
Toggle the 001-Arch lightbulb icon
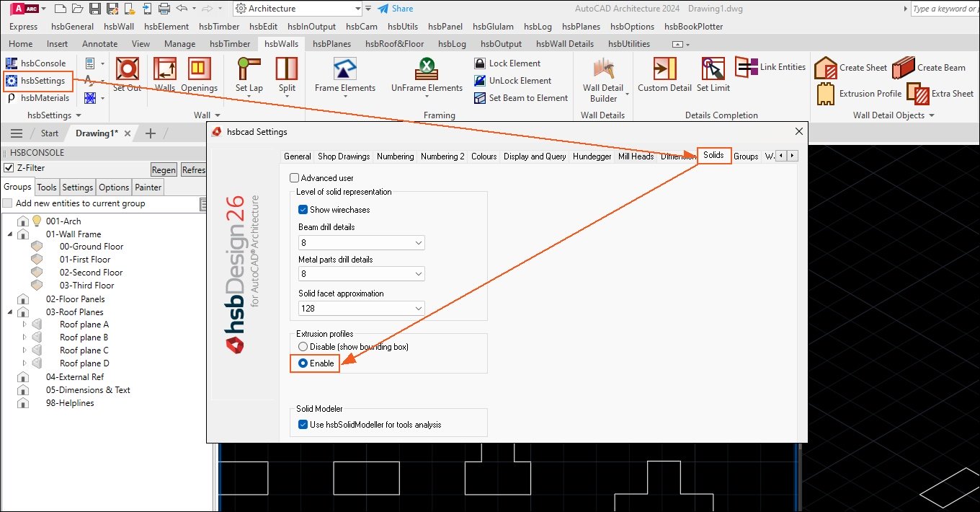point(36,221)
